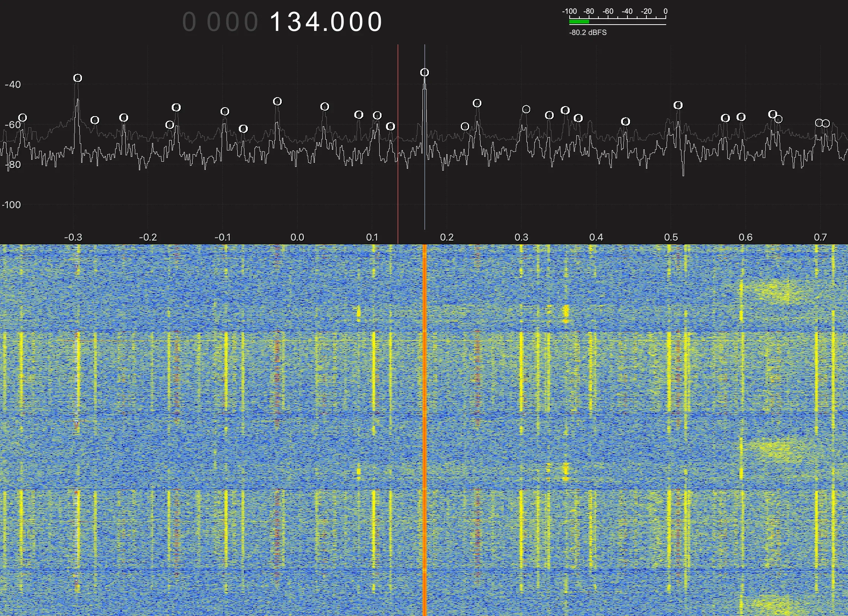Click the -100 label on dB axis
The image size is (848, 616).
(x=11, y=205)
